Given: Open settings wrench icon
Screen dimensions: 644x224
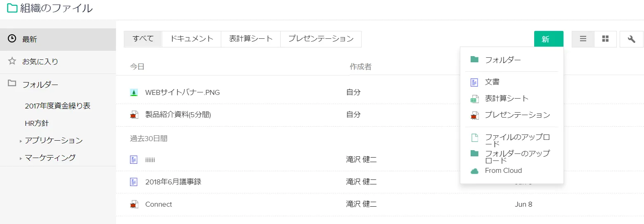Looking at the screenshot, I should pos(631,39).
